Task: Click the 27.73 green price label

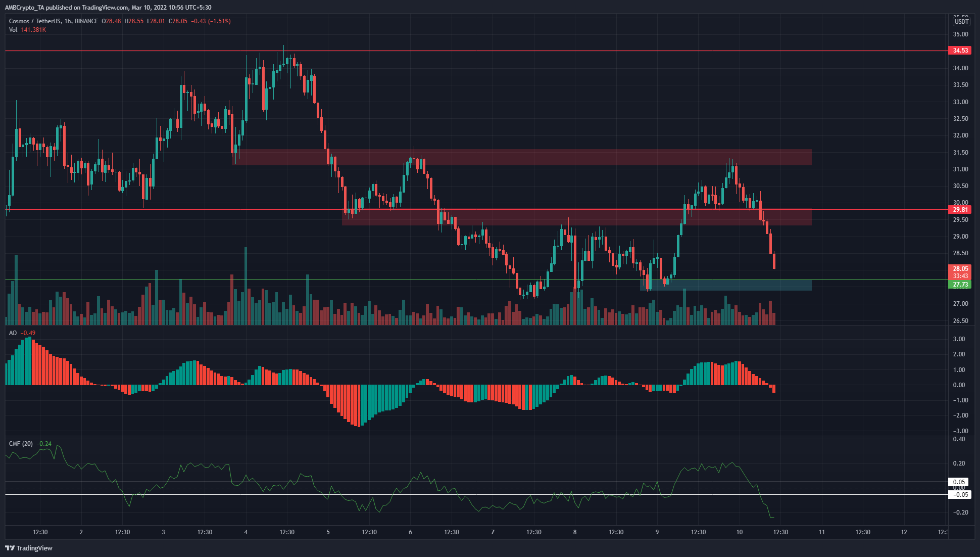Action: click(960, 285)
